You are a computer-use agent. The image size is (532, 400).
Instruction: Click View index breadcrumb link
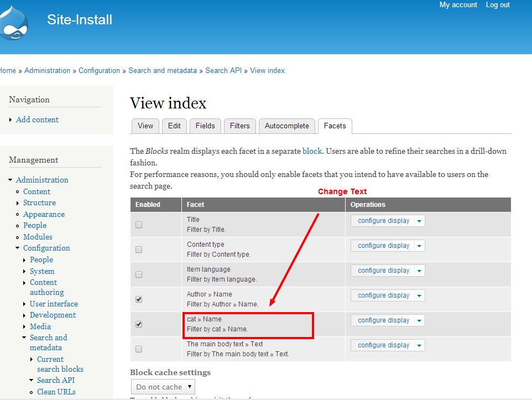(267, 70)
